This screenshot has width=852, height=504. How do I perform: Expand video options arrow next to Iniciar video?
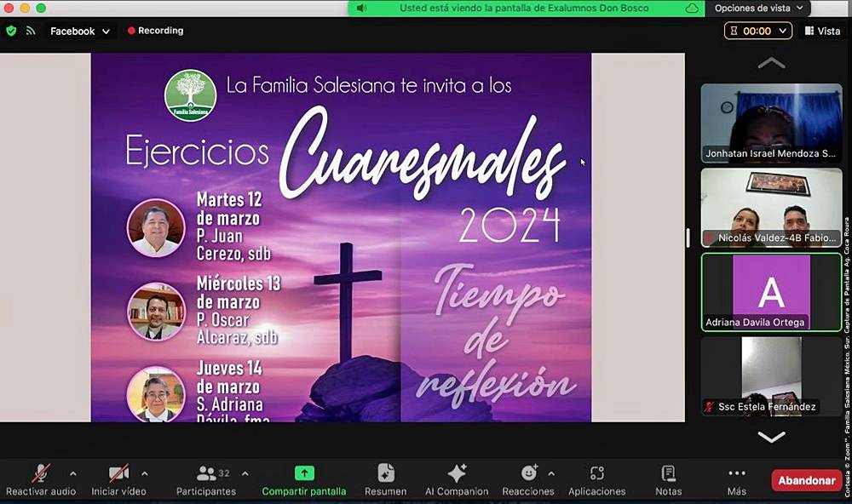click(x=145, y=473)
